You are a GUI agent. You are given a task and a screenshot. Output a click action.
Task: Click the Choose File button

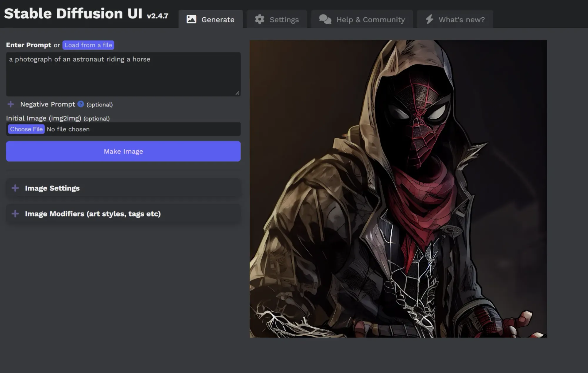tap(26, 129)
